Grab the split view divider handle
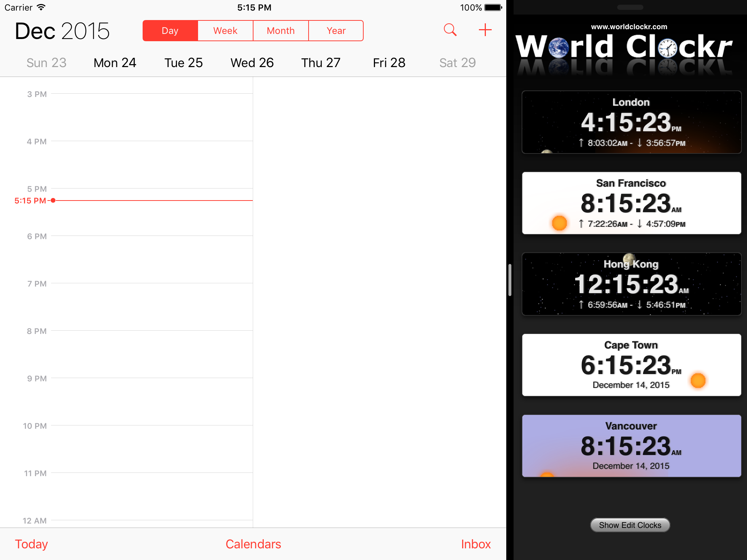747x560 pixels. click(510, 280)
